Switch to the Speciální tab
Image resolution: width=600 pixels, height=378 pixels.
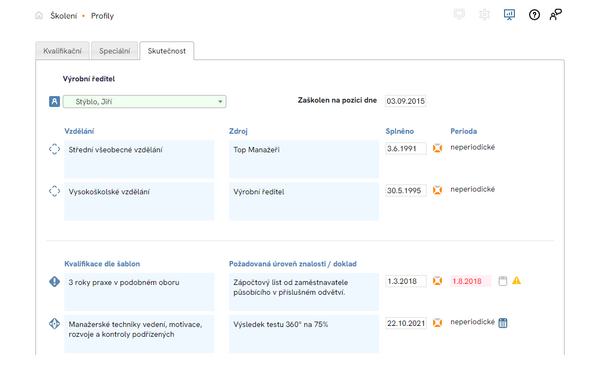(x=114, y=51)
